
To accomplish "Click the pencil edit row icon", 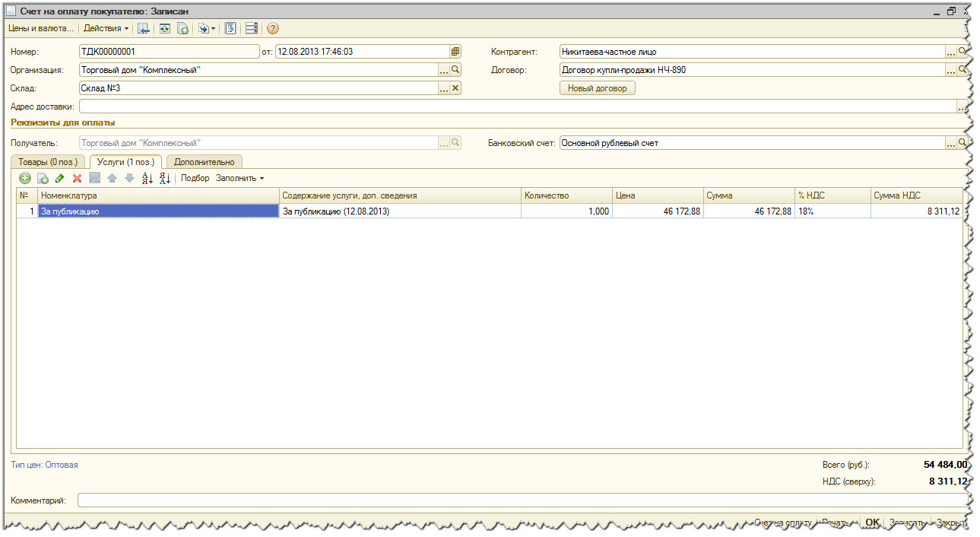I will point(60,178).
